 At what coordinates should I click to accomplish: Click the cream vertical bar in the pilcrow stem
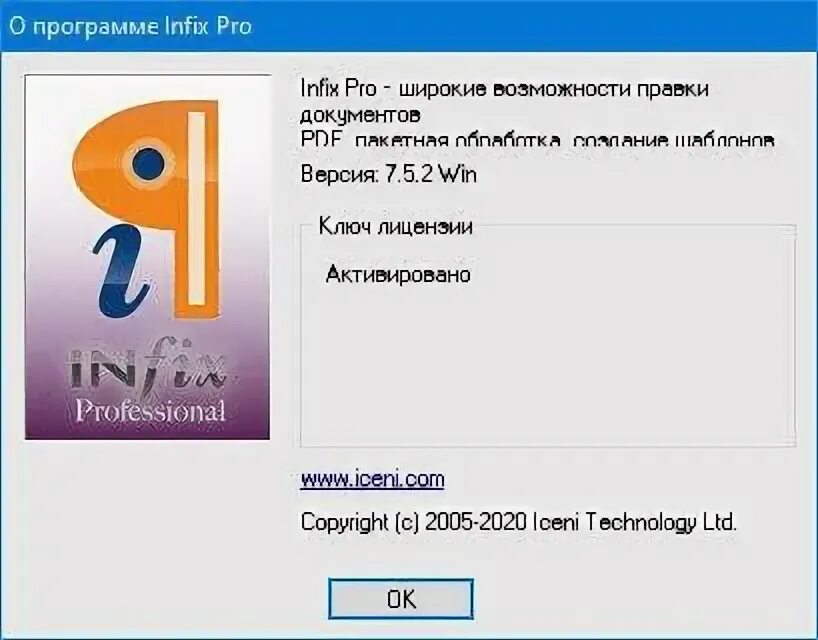(x=197, y=209)
